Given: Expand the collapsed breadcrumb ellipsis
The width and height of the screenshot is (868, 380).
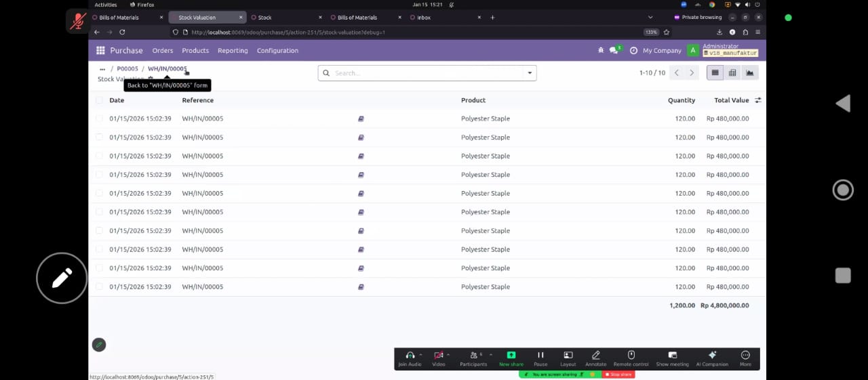Looking at the screenshot, I should [x=102, y=69].
